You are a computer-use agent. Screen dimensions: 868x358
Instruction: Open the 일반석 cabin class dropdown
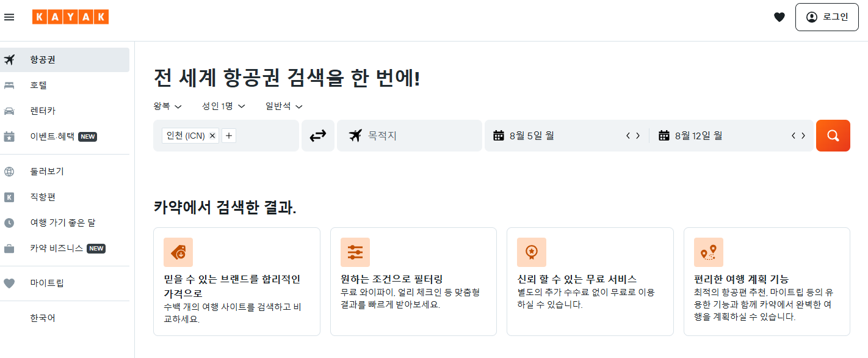coord(283,106)
